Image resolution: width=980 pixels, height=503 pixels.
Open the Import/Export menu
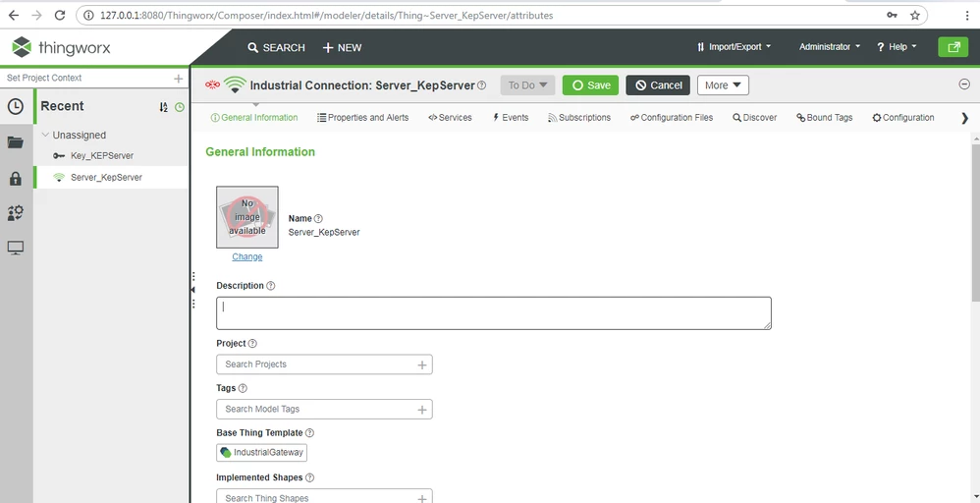click(x=734, y=47)
